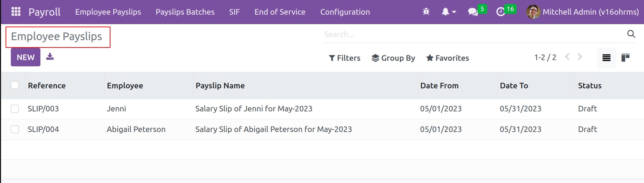Click the download export icon

tap(50, 57)
